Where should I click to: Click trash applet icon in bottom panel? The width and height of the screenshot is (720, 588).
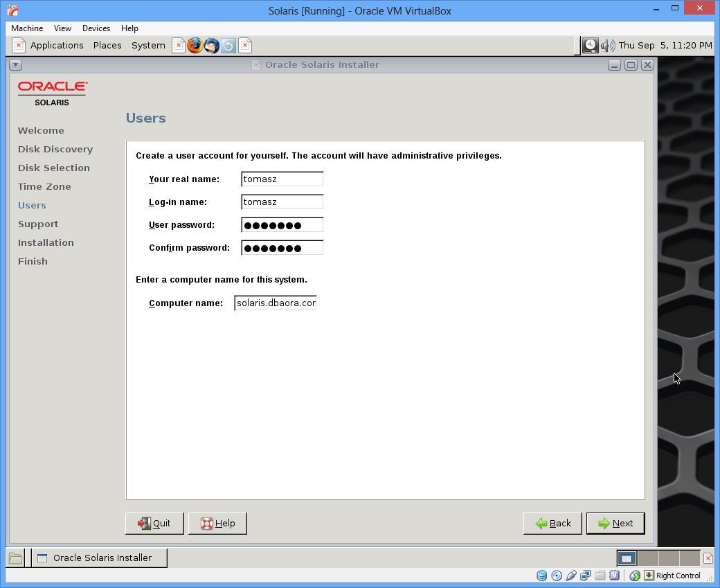click(708, 558)
